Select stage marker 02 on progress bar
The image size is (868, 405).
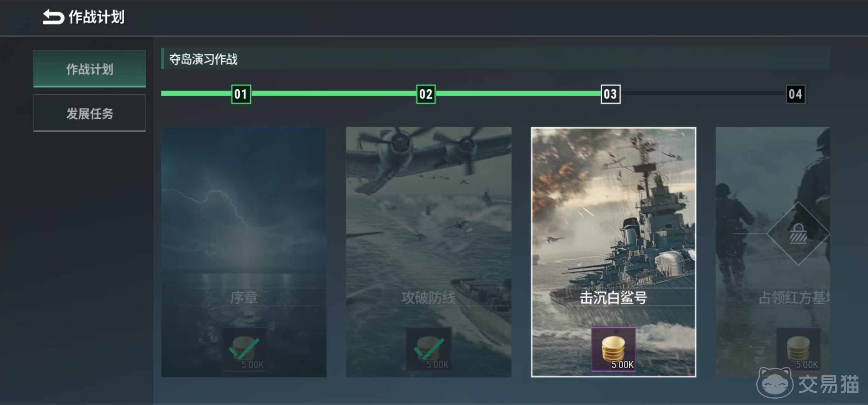point(425,94)
